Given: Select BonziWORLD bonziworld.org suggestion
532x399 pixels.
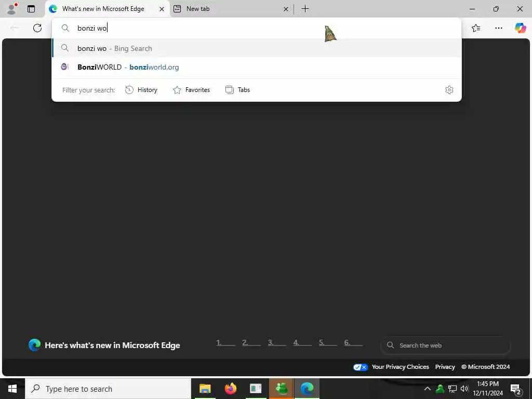Looking at the screenshot, I should [257, 67].
